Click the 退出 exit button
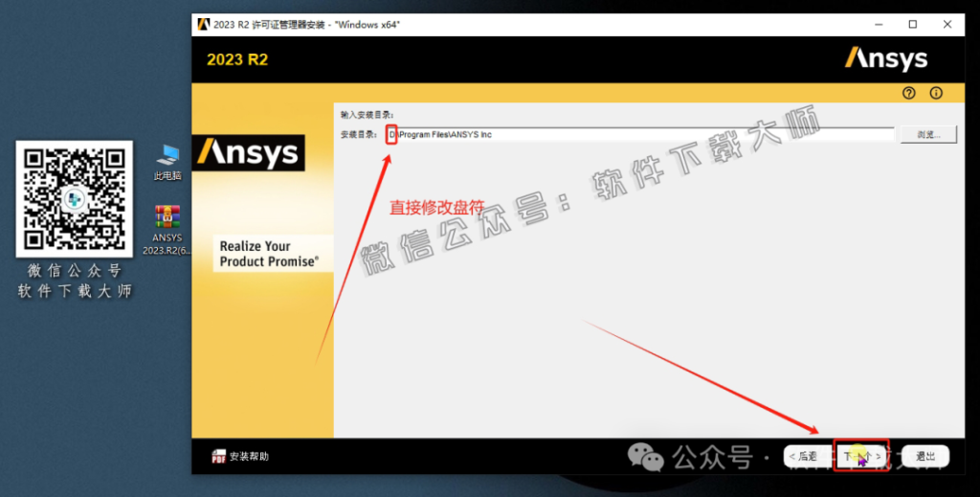Screen dimensions: 980x497 (x=925, y=457)
